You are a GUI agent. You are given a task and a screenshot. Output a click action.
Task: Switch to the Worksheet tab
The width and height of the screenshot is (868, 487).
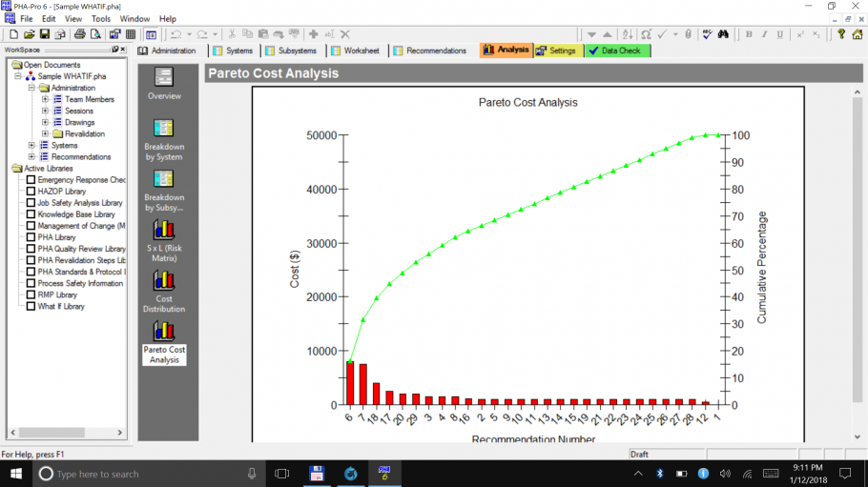tap(354, 51)
